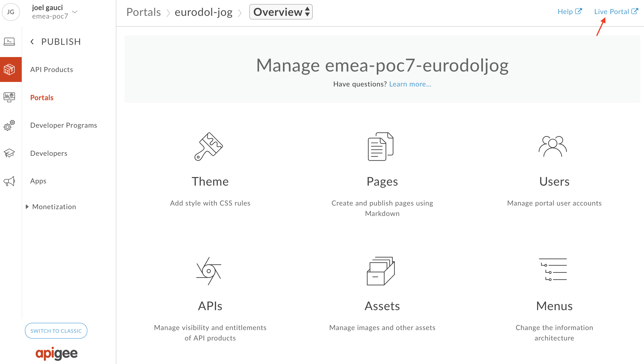Screen dimensions: 644x364
Task: Select the Publish package box icon in the sidebar
Action: coord(9,69)
